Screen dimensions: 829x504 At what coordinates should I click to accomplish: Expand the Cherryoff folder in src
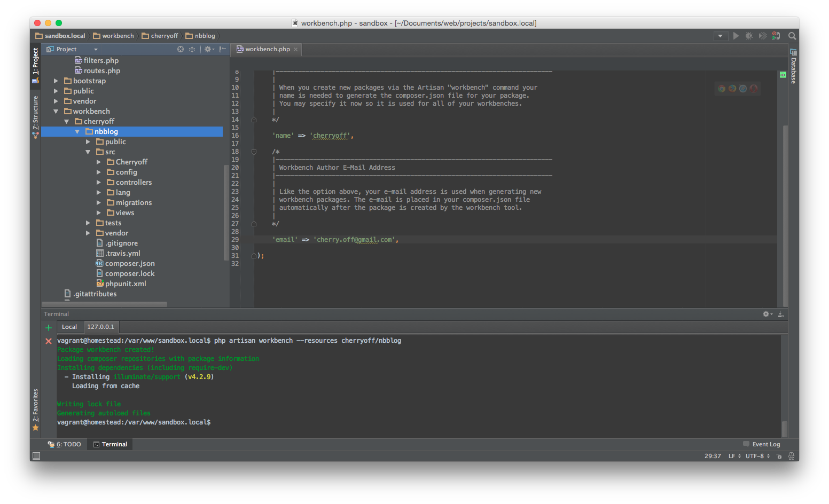pos(99,162)
